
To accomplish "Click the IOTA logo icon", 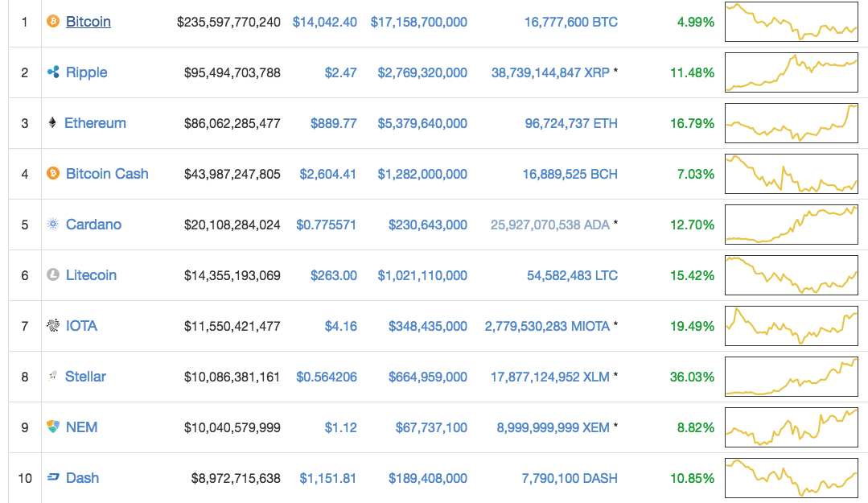I will click(x=53, y=326).
